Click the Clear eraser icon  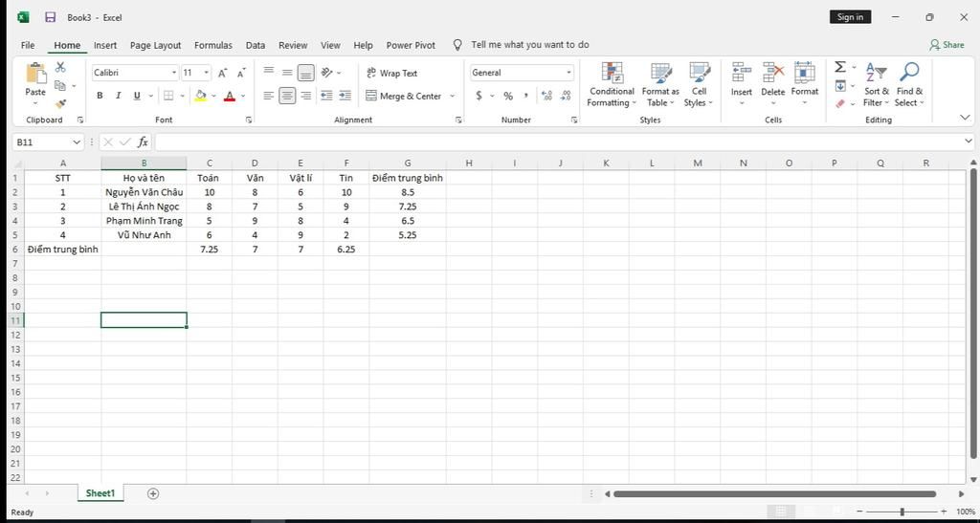click(840, 103)
